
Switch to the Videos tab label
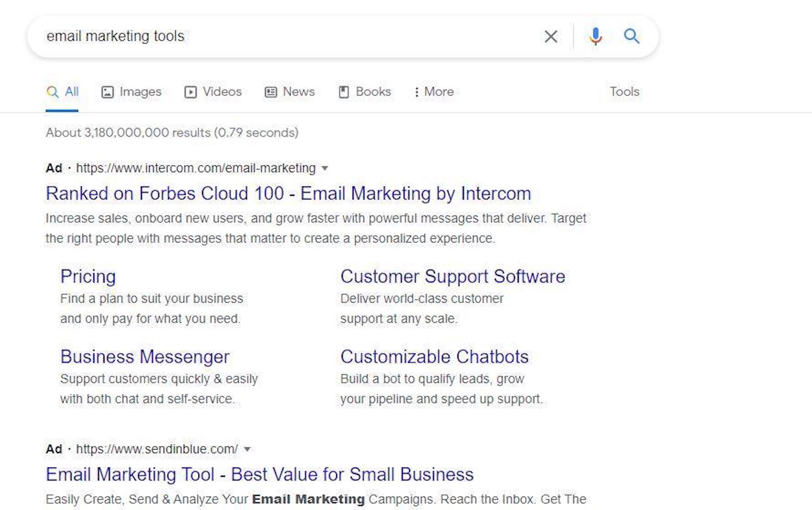[x=222, y=91]
